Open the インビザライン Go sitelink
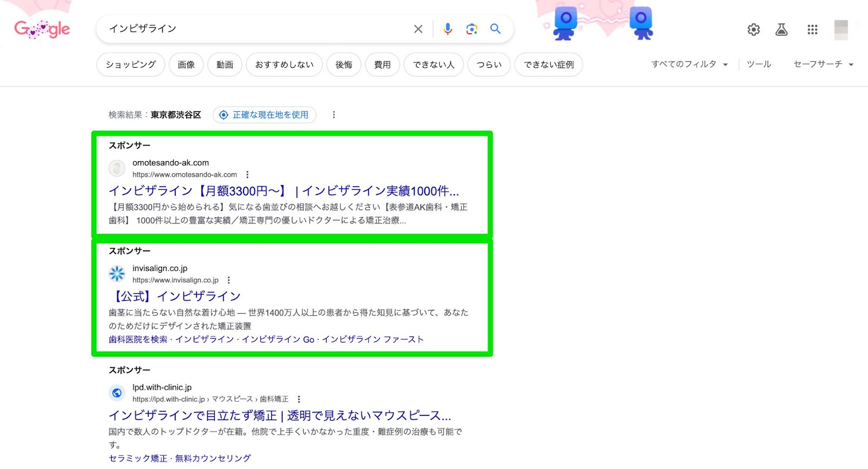Image resolution: width=868 pixels, height=469 pixels. tap(278, 339)
